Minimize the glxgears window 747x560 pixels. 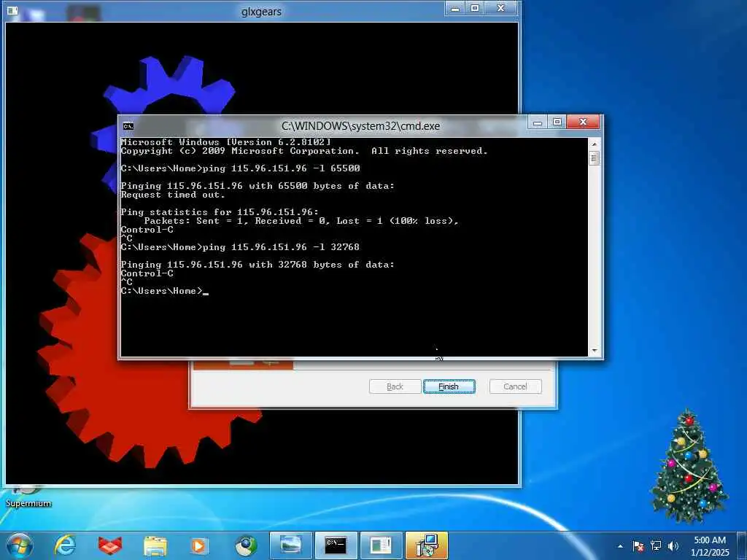coord(455,9)
